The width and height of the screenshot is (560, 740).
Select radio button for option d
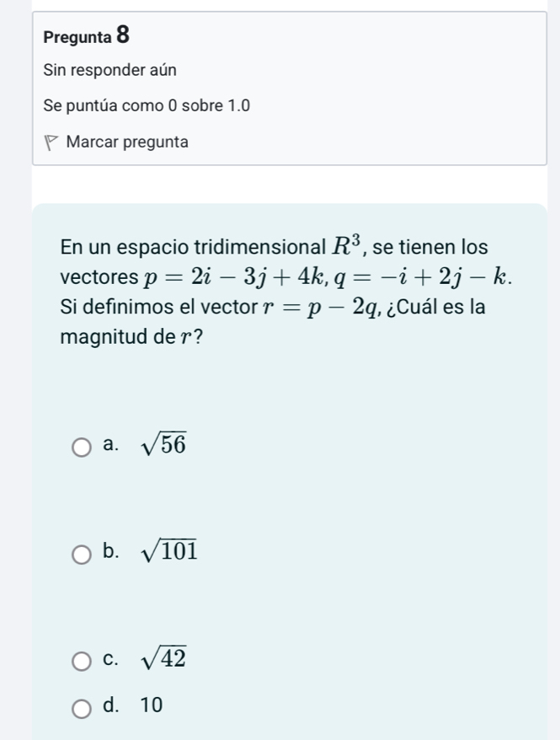pyautogui.click(x=80, y=706)
